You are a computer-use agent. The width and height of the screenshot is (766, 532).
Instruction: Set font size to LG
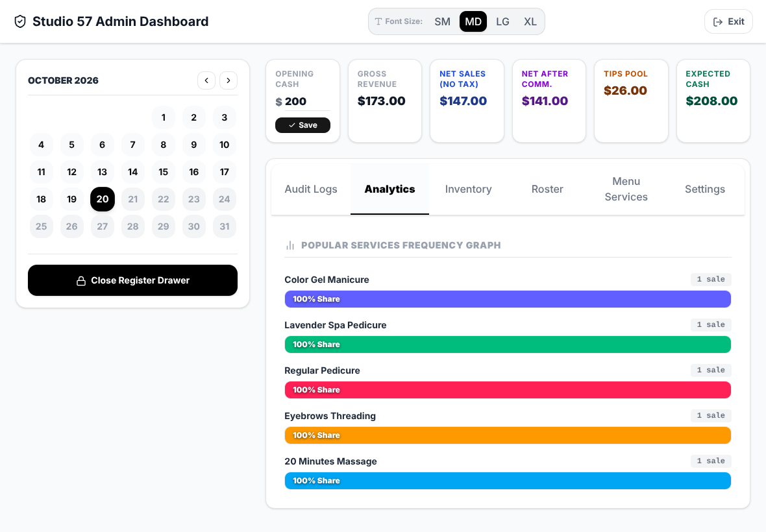tap(502, 21)
